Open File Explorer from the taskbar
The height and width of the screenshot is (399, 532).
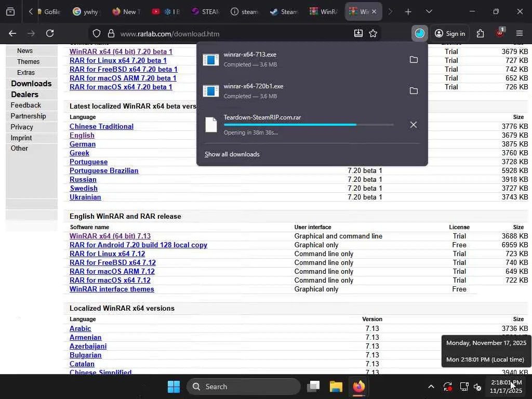pos(336,387)
